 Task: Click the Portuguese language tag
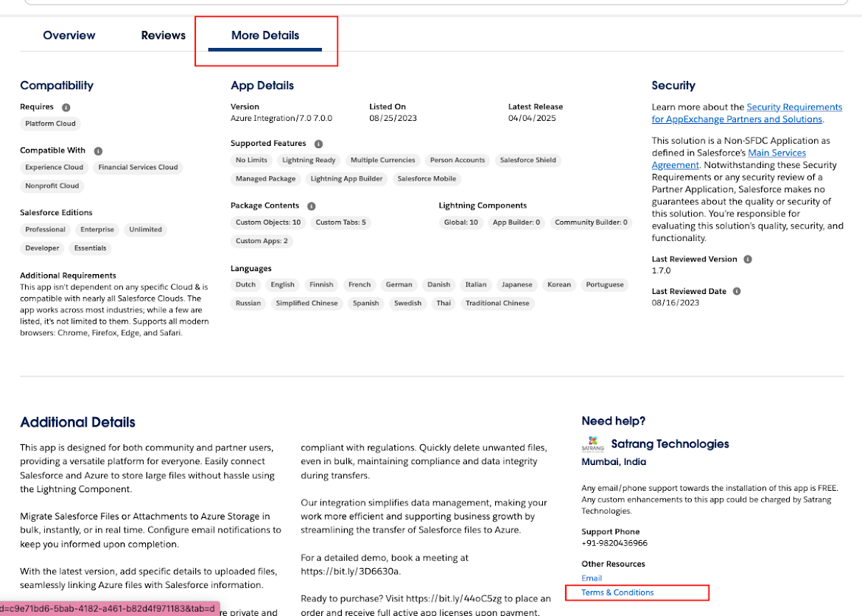[605, 284]
